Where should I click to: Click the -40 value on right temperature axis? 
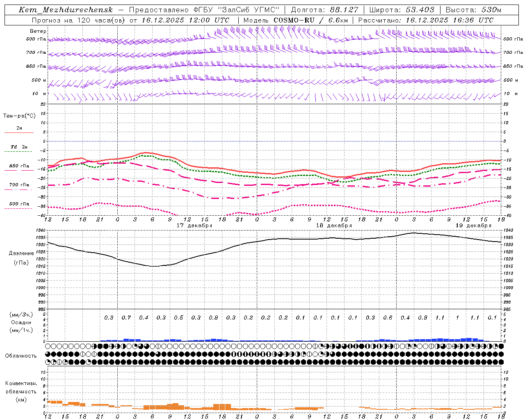tap(507, 216)
